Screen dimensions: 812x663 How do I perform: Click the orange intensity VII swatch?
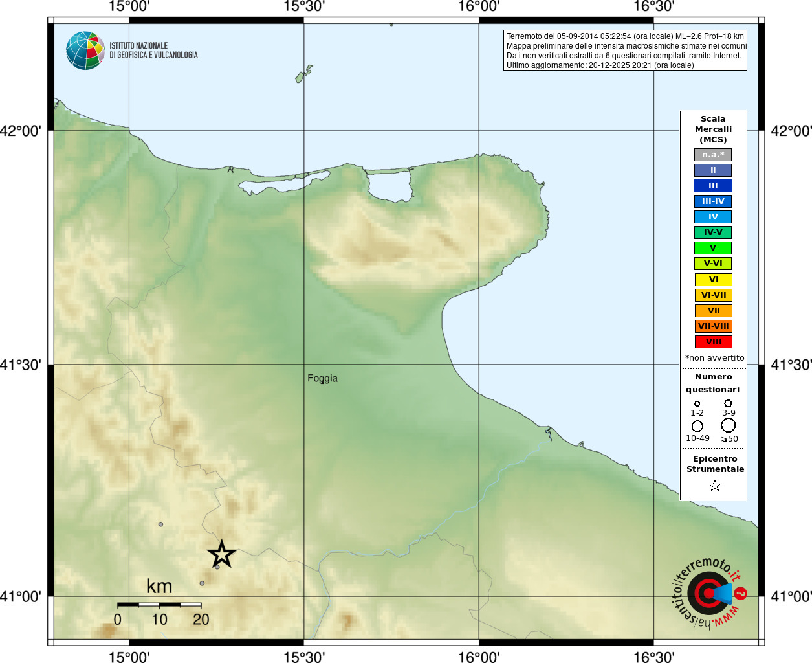click(714, 311)
